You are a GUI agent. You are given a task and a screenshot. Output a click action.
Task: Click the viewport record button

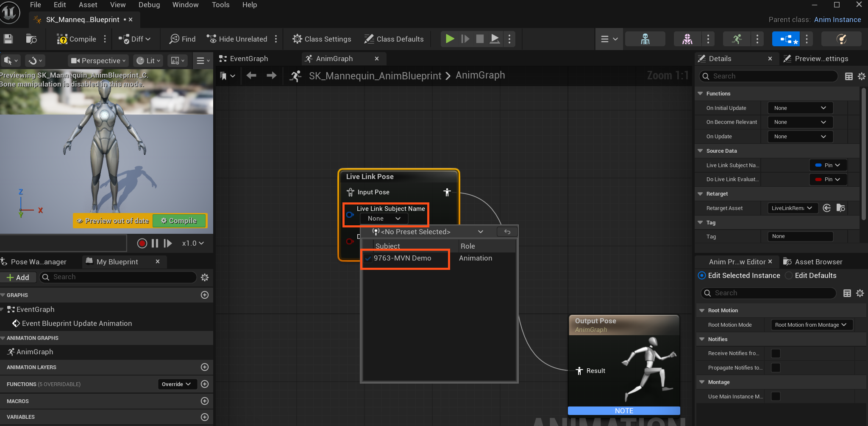(142, 243)
